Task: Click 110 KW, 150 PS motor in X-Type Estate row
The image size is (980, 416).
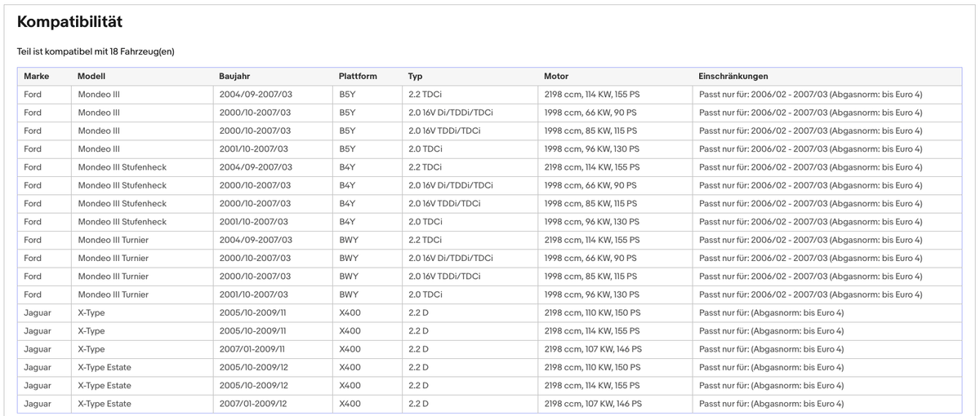Action: point(592,367)
